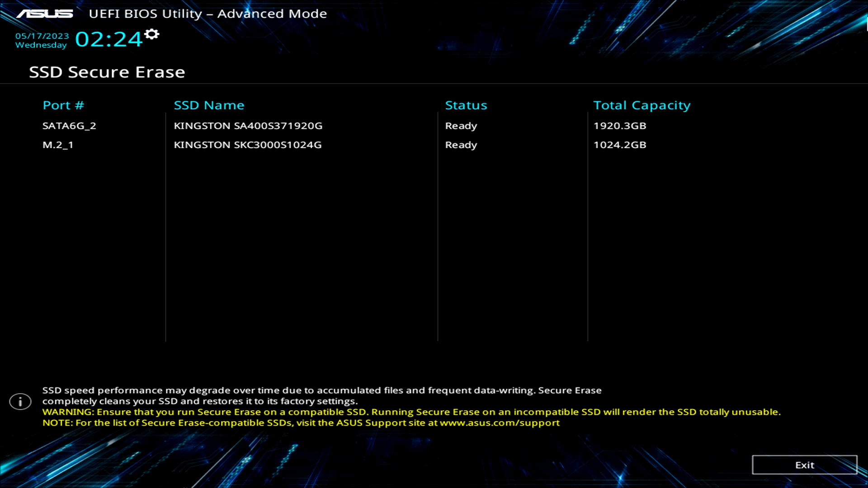The width and height of the screenshot is (868, 488).
Task: Select the SATA6G_2 port entry
Action: 69,126
